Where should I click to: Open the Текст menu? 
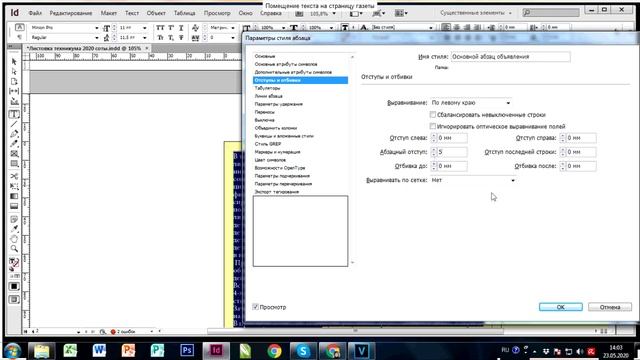(131, 13)
